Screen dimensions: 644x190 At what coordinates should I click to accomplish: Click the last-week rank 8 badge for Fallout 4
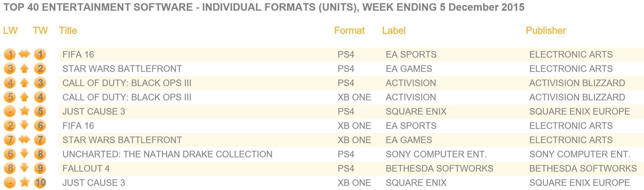click(x=10, y=168)
